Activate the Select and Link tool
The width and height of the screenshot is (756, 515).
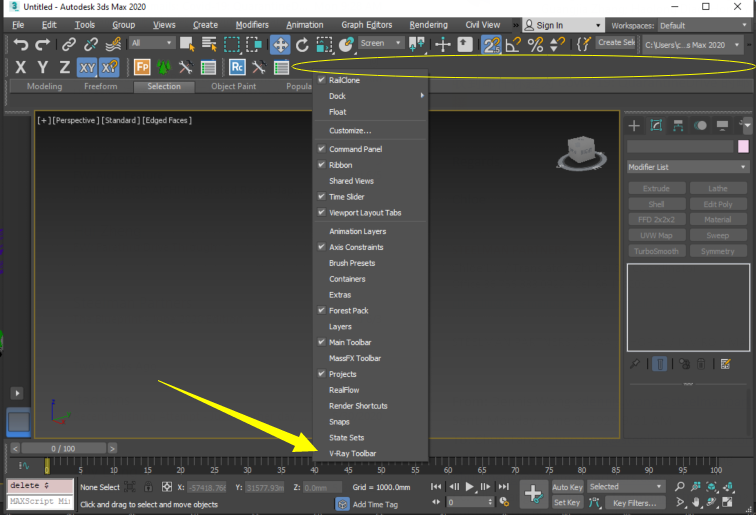pos(69,44)
